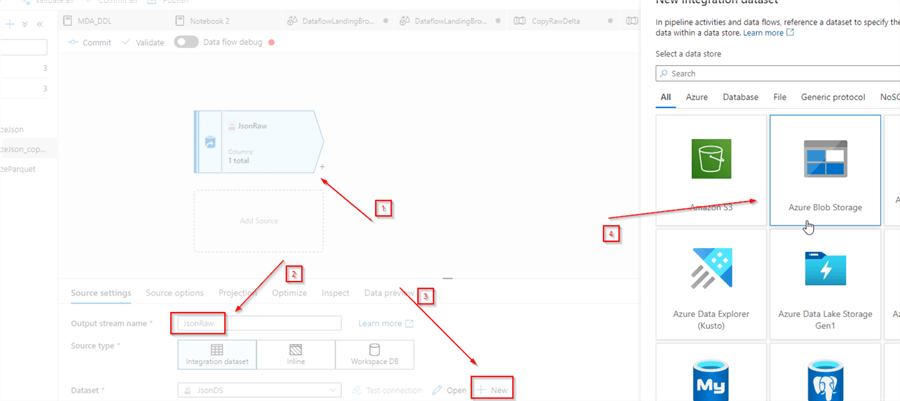The width and height of the screenshot is (900, 401).
Task: Click the pencil Open dataset icon
Action: pos(437,390)
